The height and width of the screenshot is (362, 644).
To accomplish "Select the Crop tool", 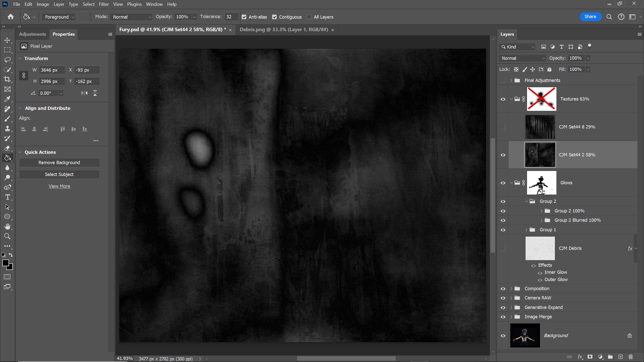I will click(x=7, y=79).
